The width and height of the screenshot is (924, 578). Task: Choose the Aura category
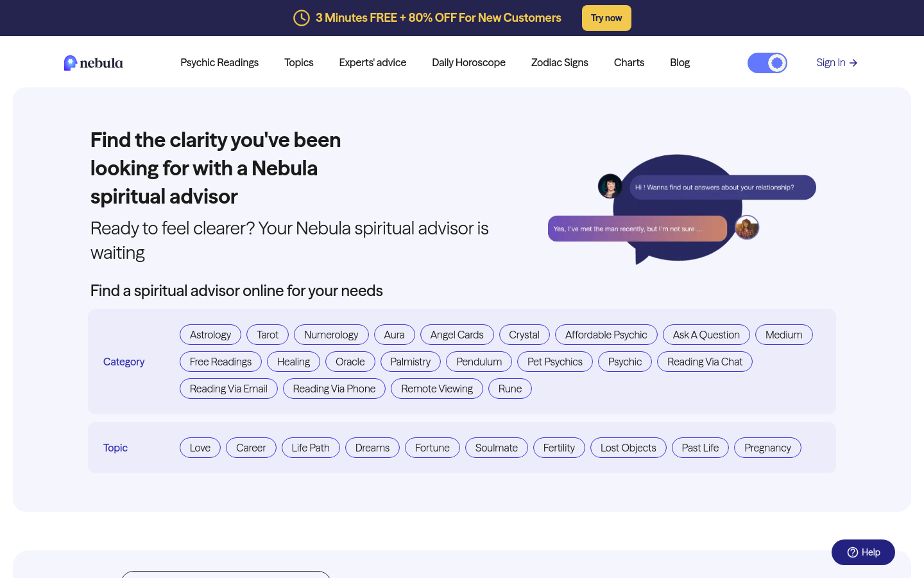coord(395,335)
